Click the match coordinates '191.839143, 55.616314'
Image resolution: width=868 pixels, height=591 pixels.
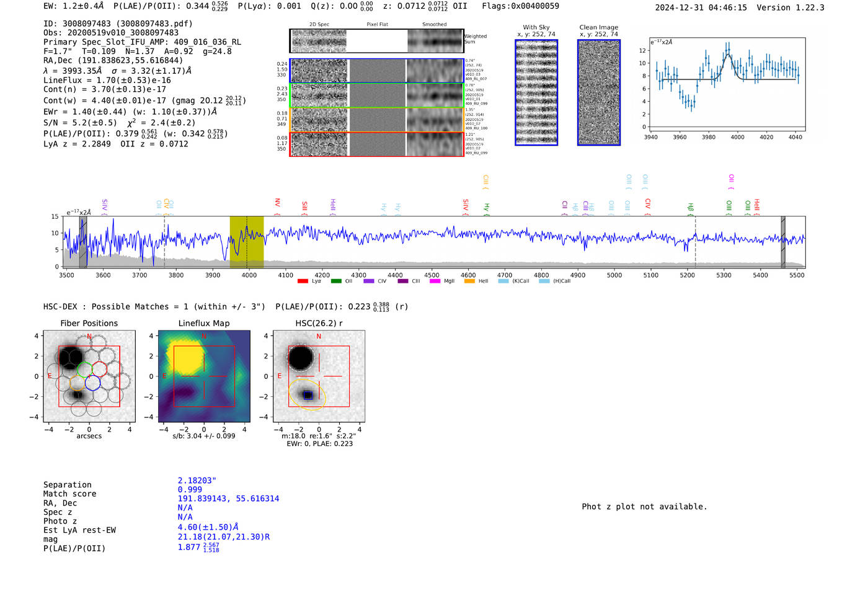coord(228,499)
